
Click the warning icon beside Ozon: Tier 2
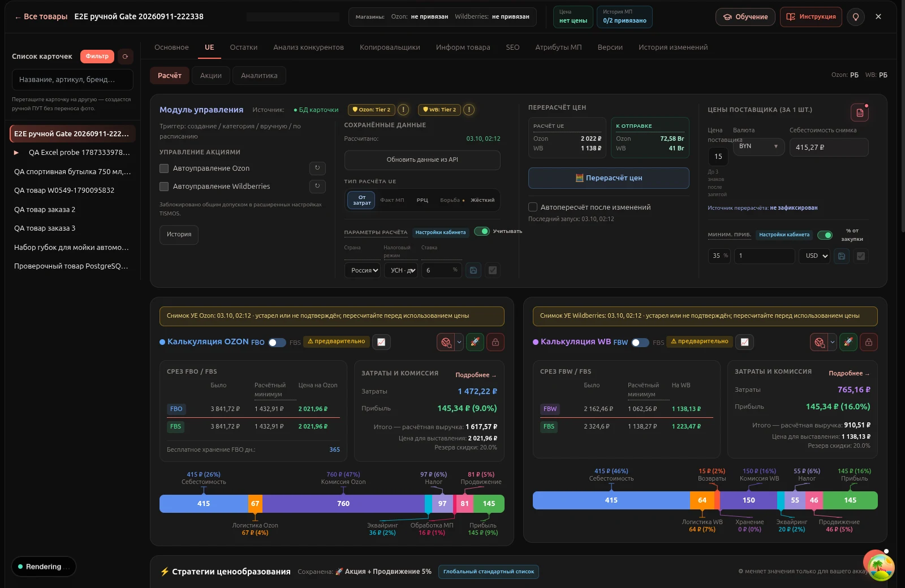(x=403, y=110)
